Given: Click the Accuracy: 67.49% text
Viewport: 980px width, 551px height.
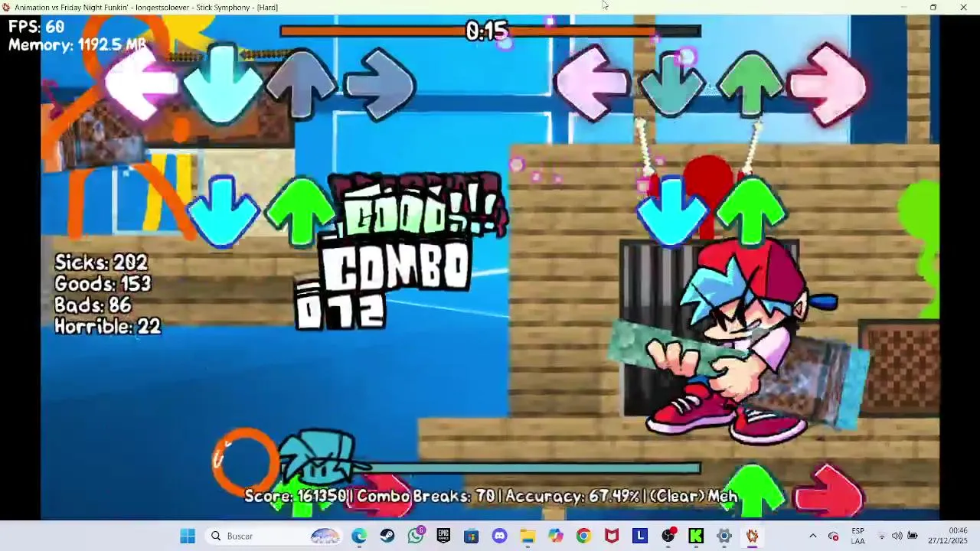Looking at the screenshot, I should pos(573,496).
